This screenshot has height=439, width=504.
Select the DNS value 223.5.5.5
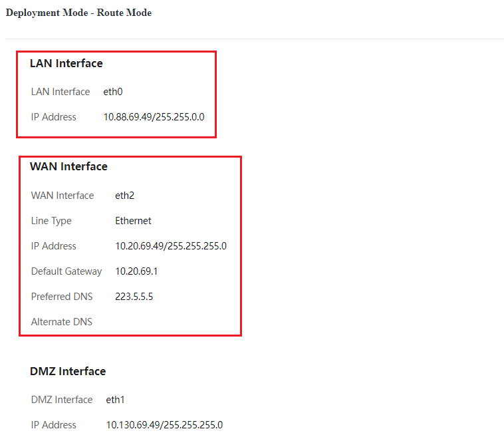134,297
